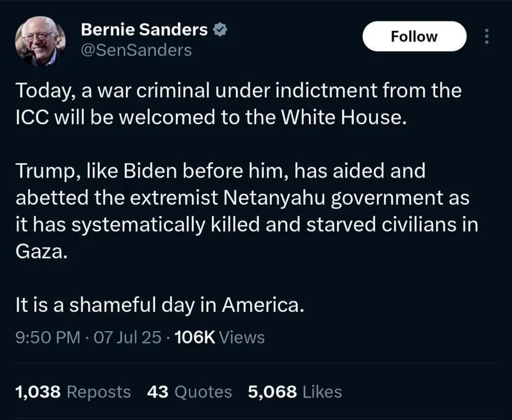The image size is (512, 420).
Task: Click the word 'ICC' in the tweet
Action: 34,119
